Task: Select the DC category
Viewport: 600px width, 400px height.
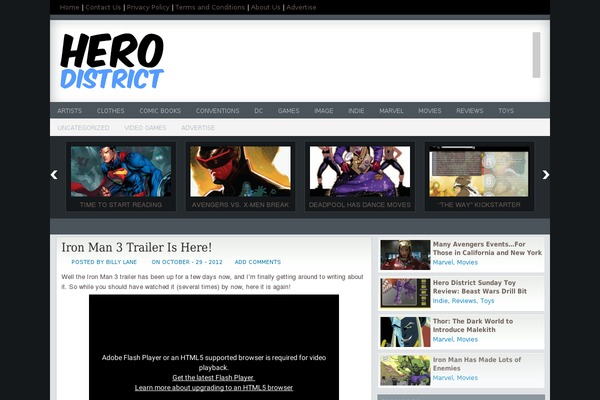Action: [x=259, y=111]
